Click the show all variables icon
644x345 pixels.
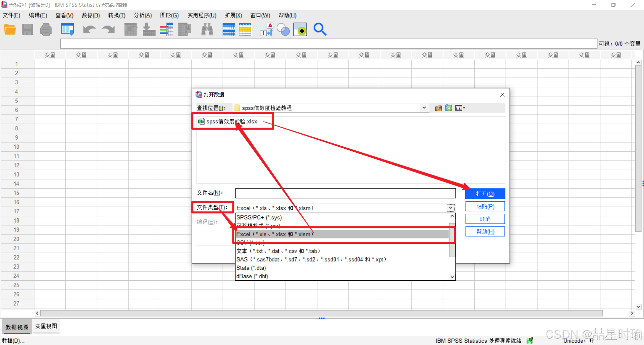[300, 29]
